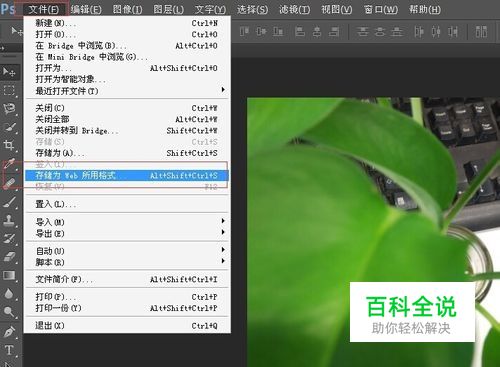This screenshot has width=500, height=367.
Task: Click the Align Bottom Edges icon
Action: pos(278,32)
